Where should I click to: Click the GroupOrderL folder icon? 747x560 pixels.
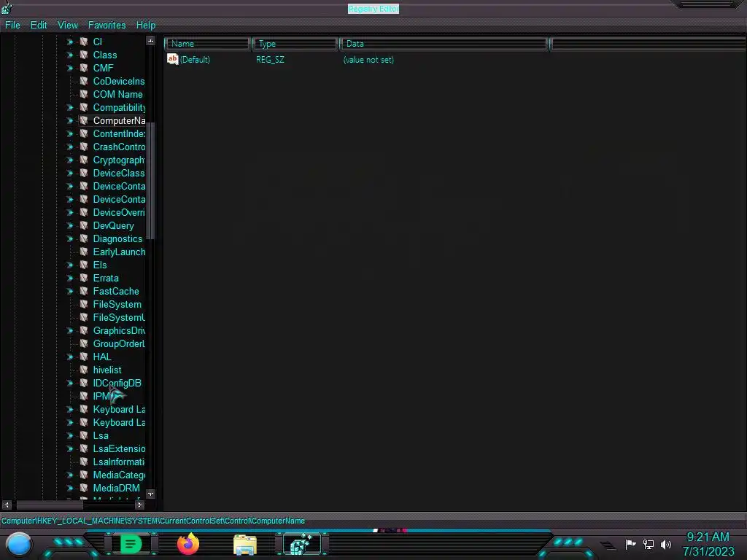(x=84, y=344)
